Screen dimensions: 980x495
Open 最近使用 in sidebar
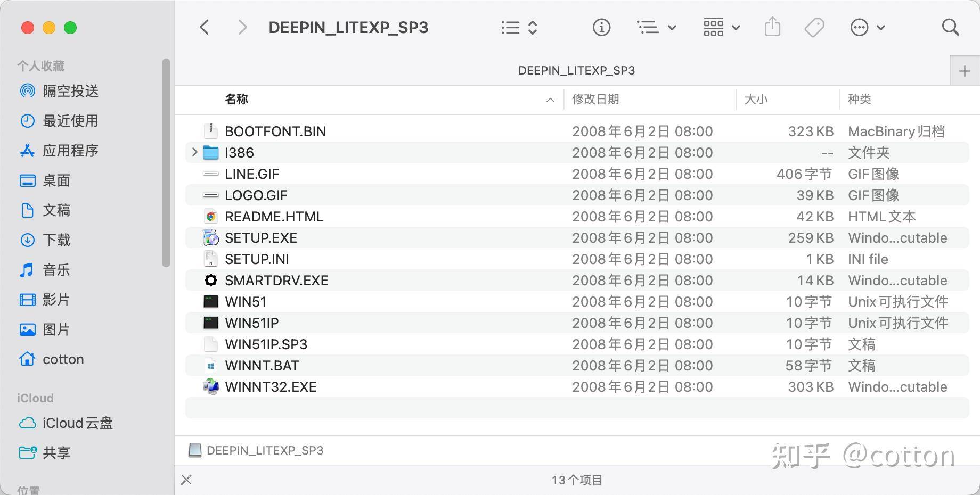(60, 121)
